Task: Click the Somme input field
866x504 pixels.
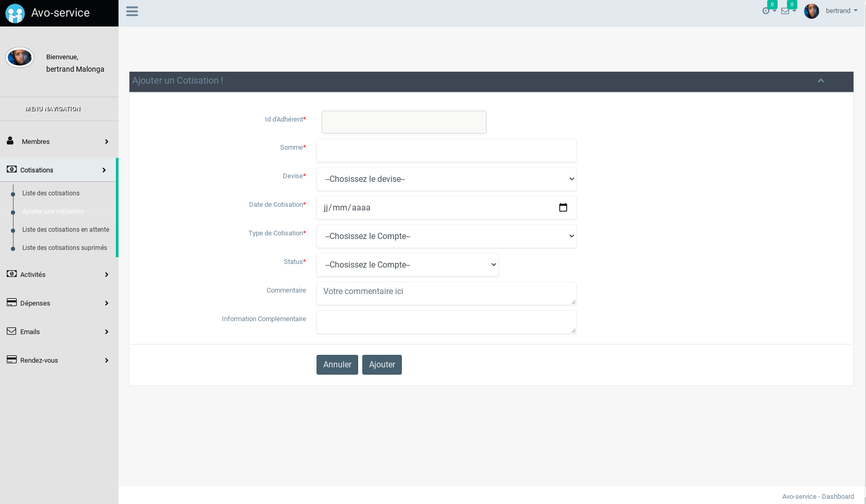Action: (446, 151)
